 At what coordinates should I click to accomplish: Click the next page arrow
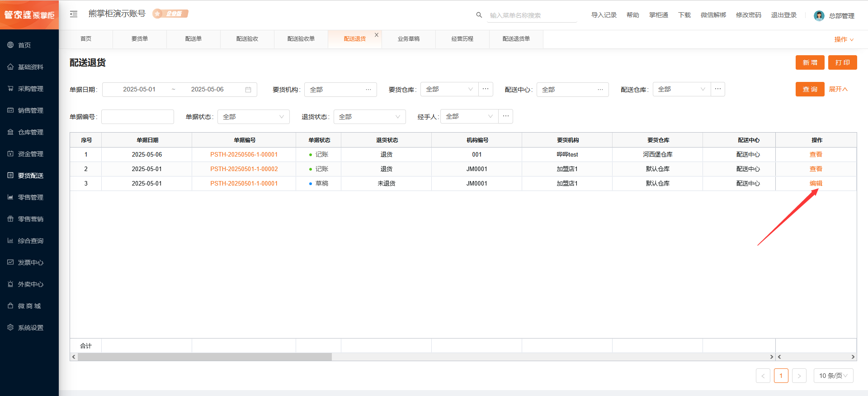pos(799,376)
